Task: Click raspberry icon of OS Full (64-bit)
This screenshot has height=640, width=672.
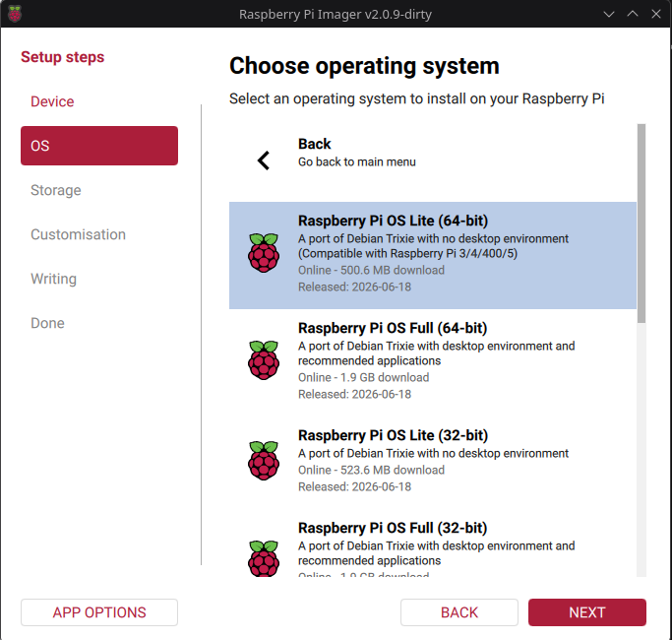Action: tap(264, 360)
